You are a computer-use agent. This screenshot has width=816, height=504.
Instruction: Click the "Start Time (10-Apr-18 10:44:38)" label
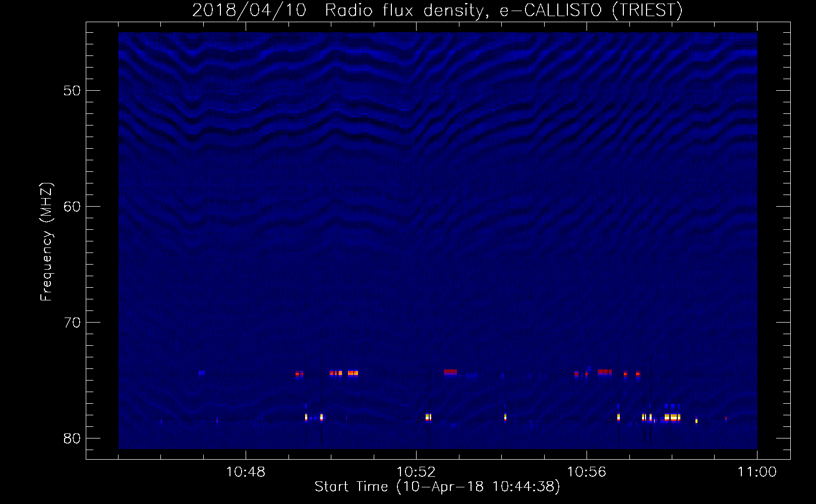tap(437, 487)
